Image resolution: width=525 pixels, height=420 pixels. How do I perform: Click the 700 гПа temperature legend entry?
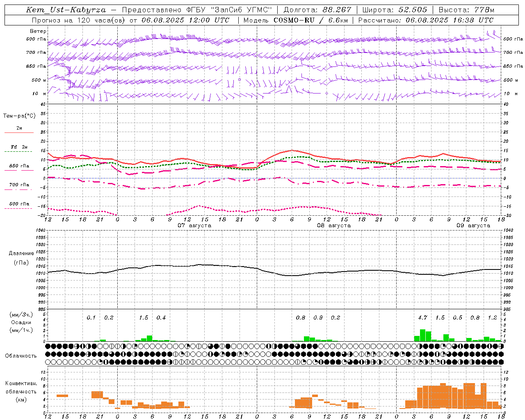pyautogui.click(x=19, y=185)
